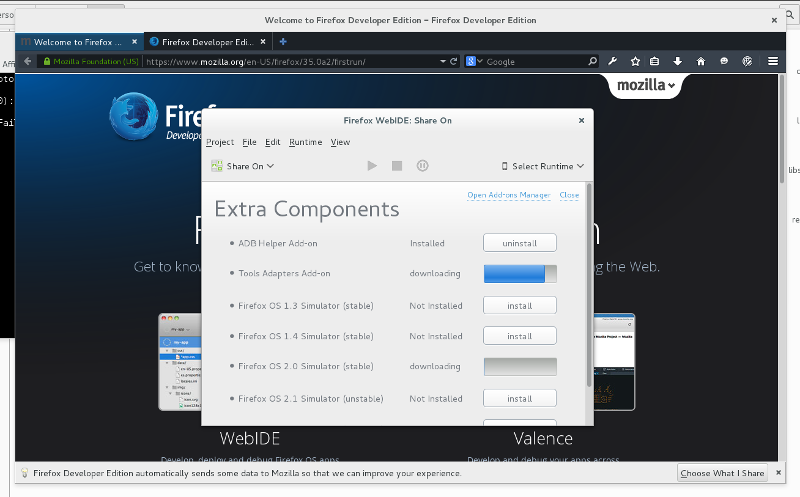
Task: Click the Open Add-ons Manager link
Action: tap(509, 195)
